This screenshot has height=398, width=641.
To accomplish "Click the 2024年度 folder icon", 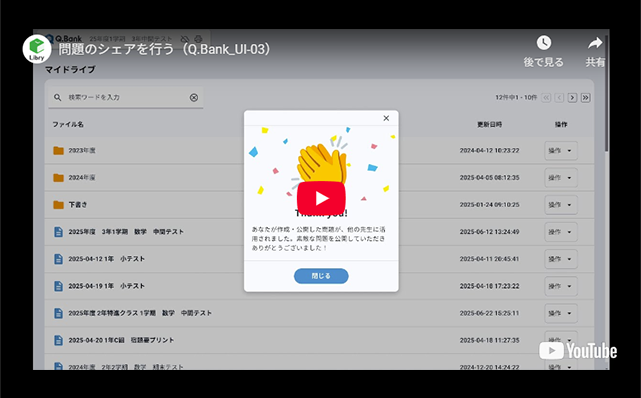I will point(58,178).
